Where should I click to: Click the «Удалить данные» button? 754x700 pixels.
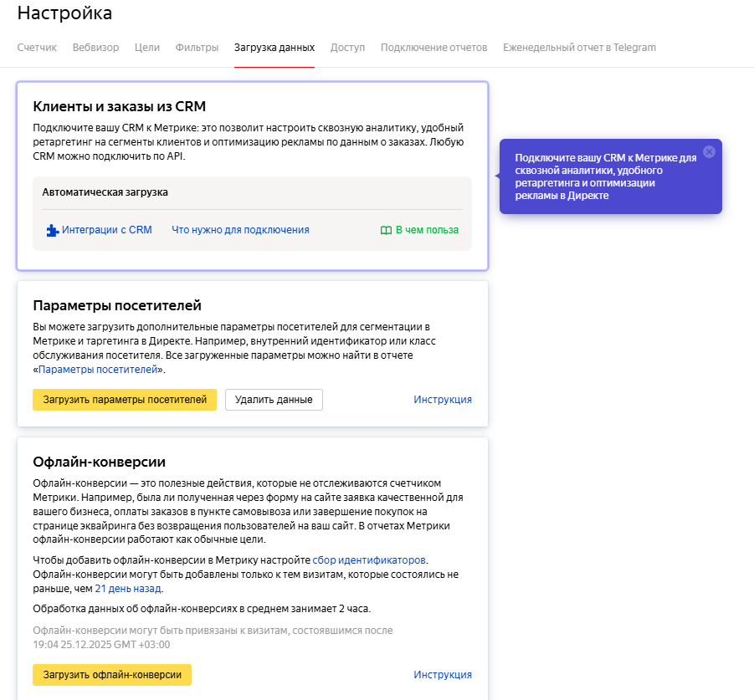(x=274, y=400)
